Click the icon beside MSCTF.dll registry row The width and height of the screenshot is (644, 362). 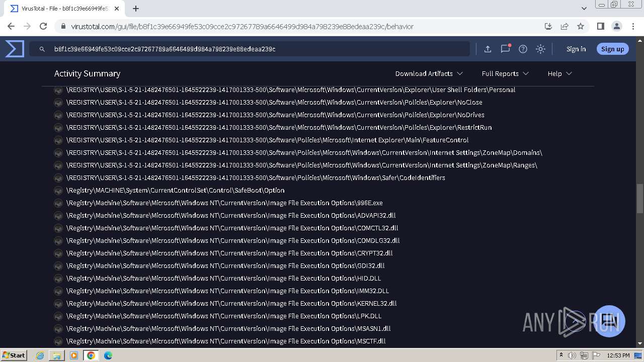[x=58, y=341]
